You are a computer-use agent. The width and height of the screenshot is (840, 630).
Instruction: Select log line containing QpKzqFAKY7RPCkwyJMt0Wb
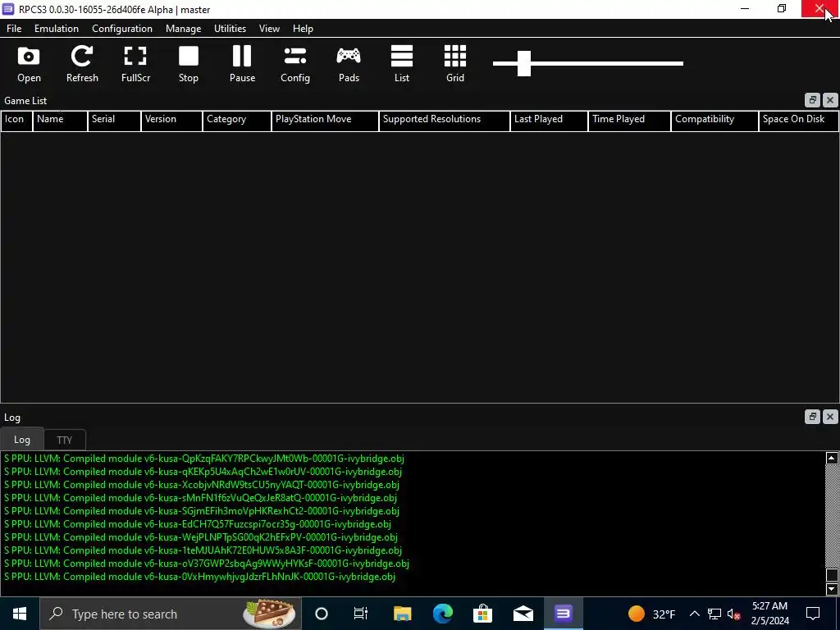click(x=204, y=459)
